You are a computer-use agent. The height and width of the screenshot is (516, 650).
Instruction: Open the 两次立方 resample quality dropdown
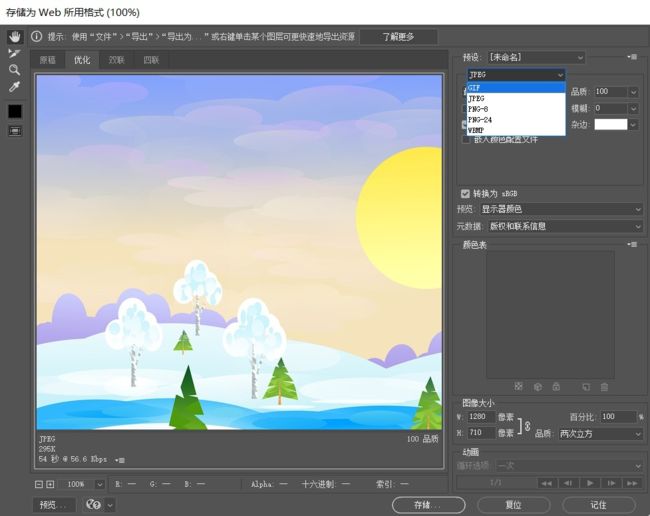[601, 434]
